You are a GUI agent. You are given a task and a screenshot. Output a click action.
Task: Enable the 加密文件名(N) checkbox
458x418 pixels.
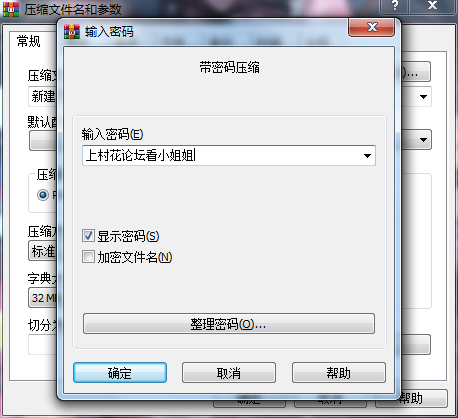pyautogui.click(x=88, y=257)
